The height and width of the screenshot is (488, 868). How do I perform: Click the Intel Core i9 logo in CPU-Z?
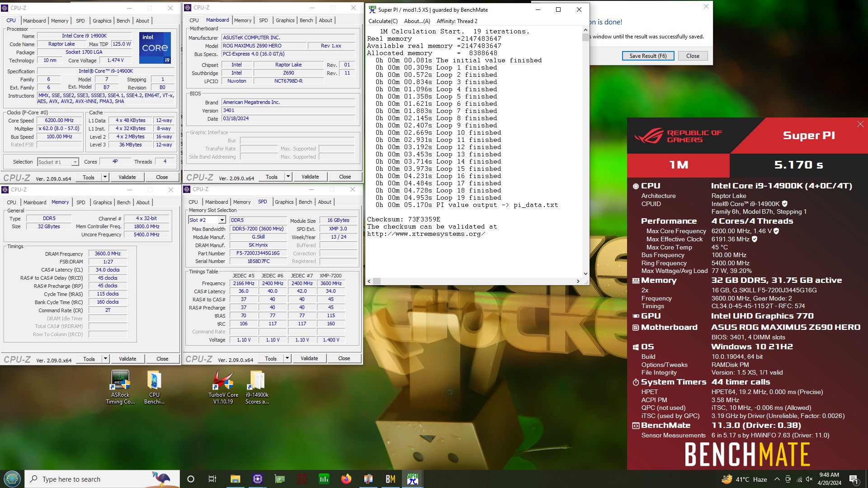click(155, 47)
